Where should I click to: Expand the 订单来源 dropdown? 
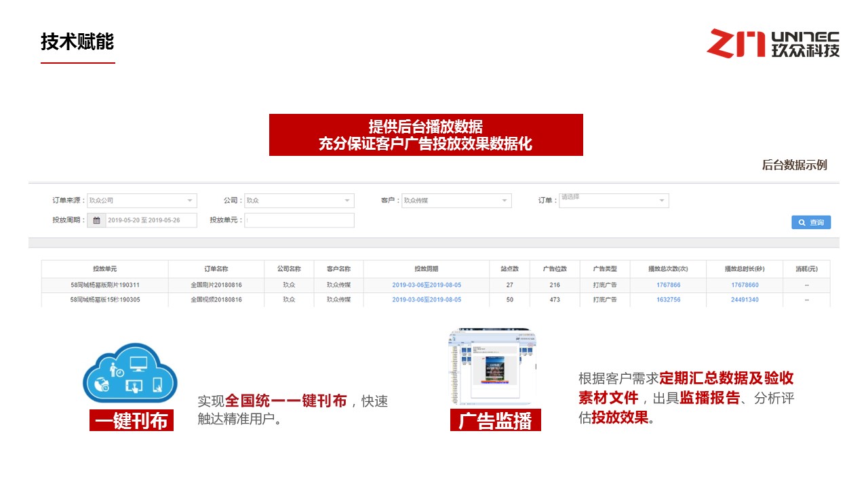(x=189, y=201)
